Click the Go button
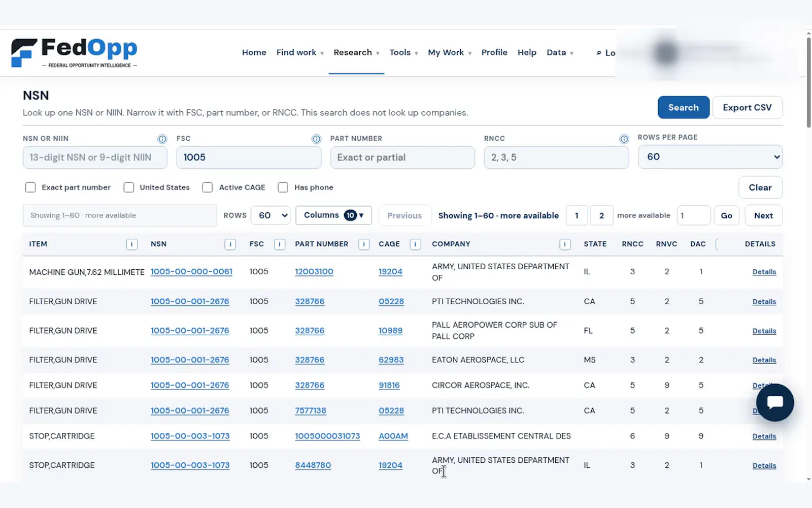Image resolution: width=812 pixels, height=508 pixels. [x=726, y=215]
